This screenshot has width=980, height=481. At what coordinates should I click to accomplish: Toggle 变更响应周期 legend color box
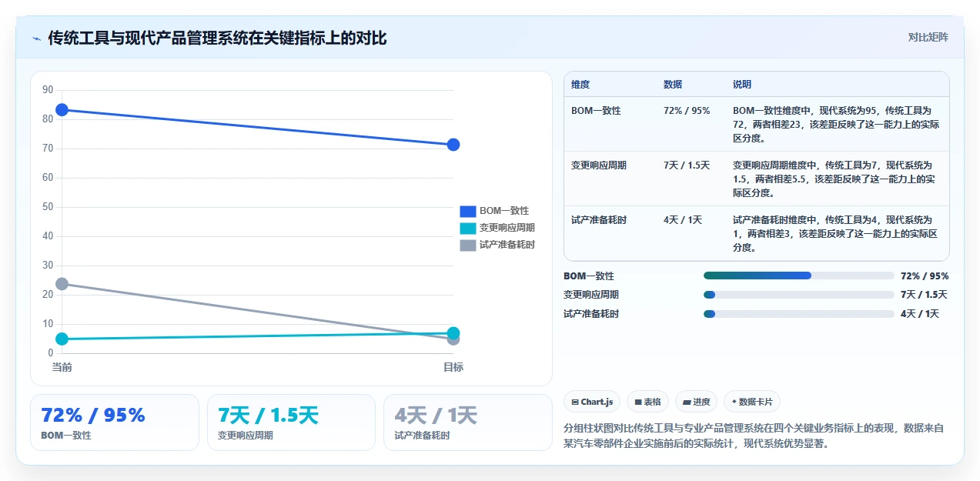pos(468,228)
